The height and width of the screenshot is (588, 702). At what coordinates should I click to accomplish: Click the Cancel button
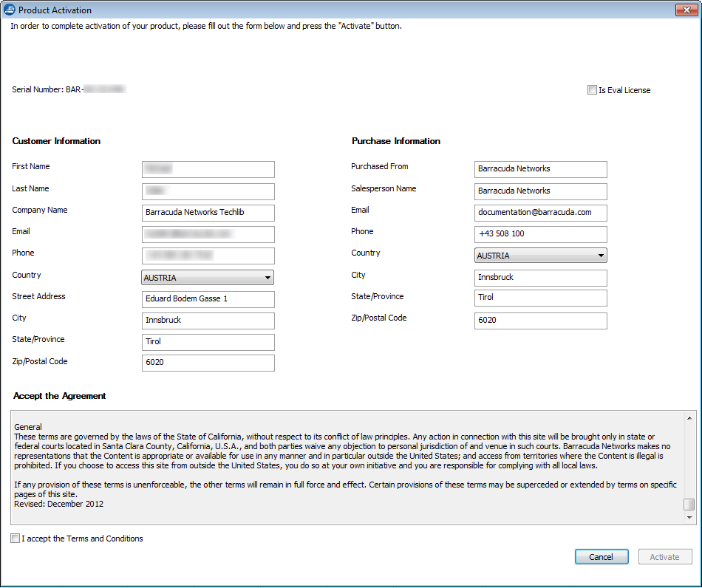pos(602,557)
